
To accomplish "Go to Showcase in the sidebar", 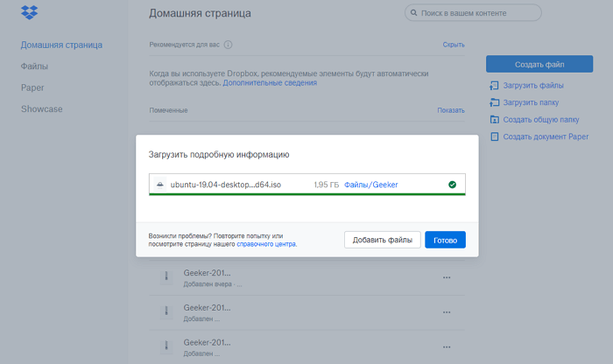I will click(41, 109).
